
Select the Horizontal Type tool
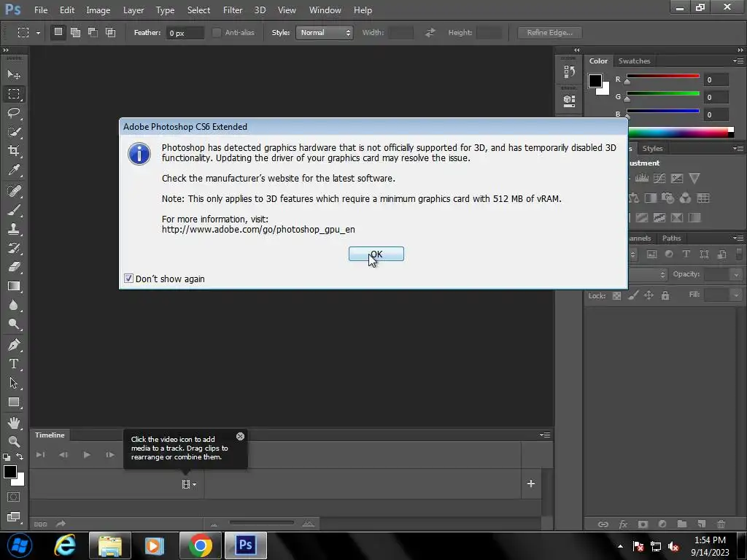tap(14, 364)
